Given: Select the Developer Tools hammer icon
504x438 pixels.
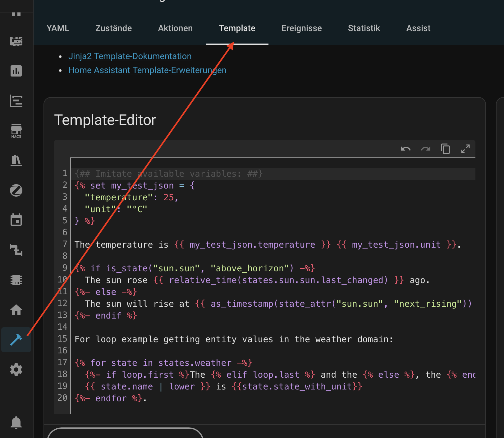Looking at the screenshot, I should click(16, 339).
